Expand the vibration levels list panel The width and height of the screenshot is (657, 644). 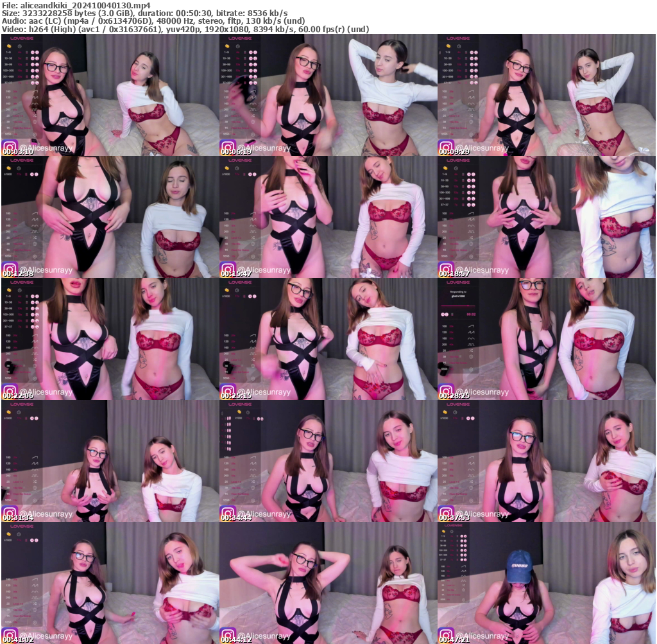coord(27,51)
